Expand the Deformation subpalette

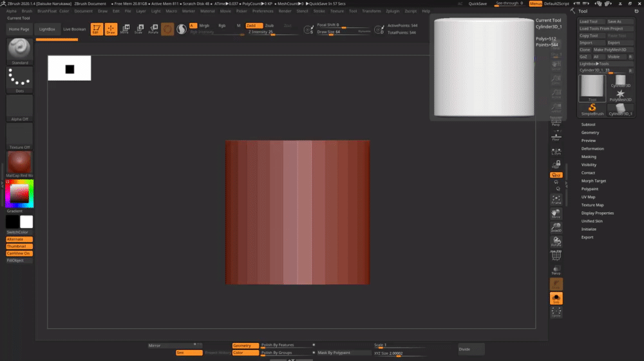click(x=592, y=148)
